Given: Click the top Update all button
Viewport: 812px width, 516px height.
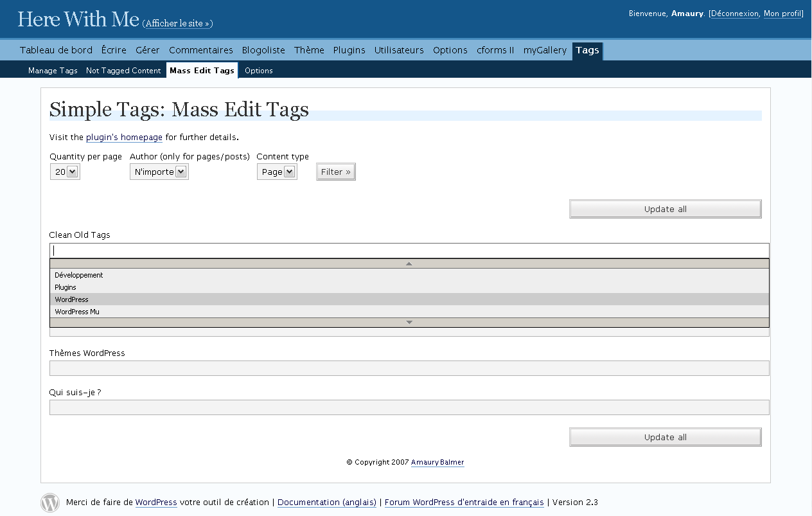Looking at the screenshot, I should click(x=665, y=209).
